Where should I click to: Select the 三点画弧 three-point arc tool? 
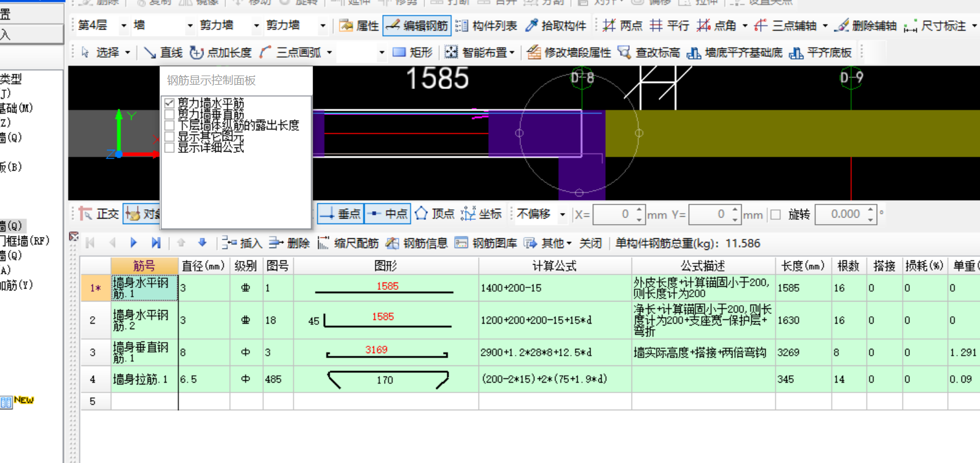coord(291,52)
